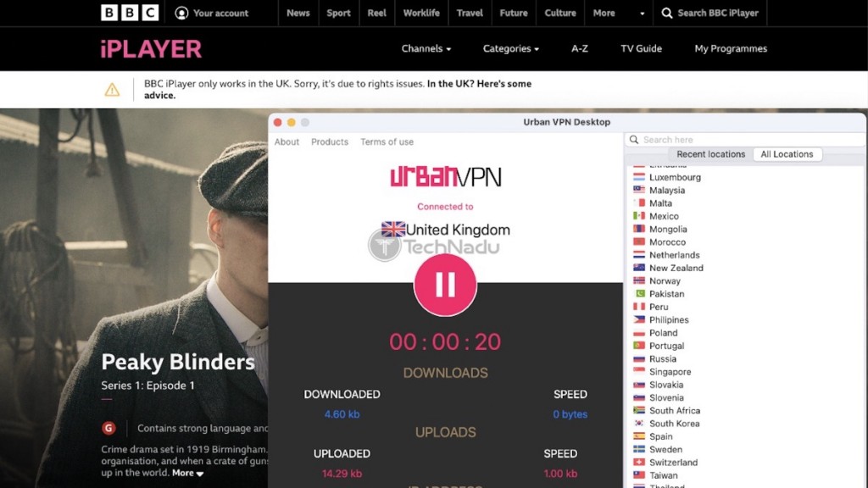Go to Culture section

(x=560, y=13)
